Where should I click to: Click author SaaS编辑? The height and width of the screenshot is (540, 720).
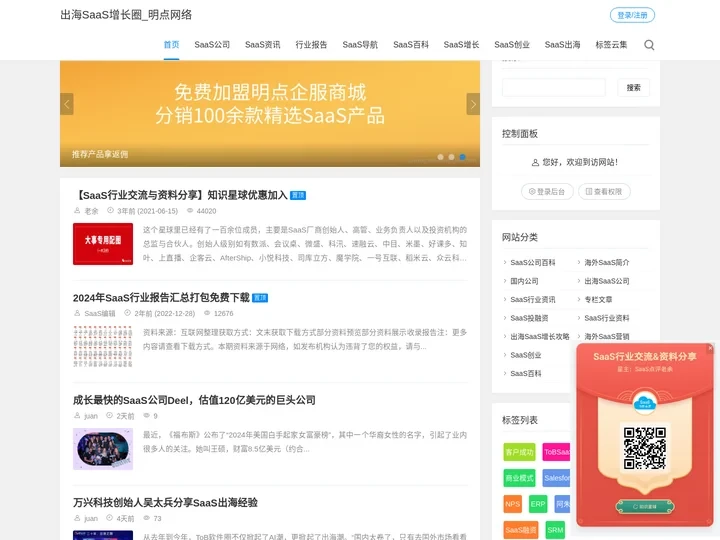100,313
